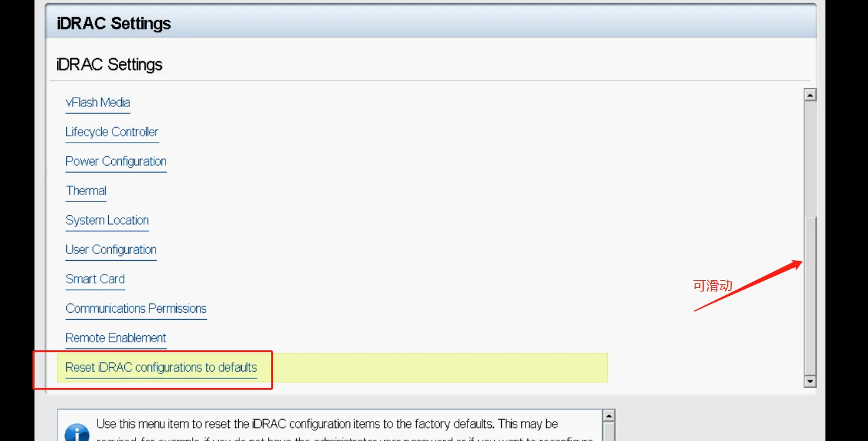Open the Thermal settings link
The height and width of the screenshot is (441, 868).
point(86,191)
